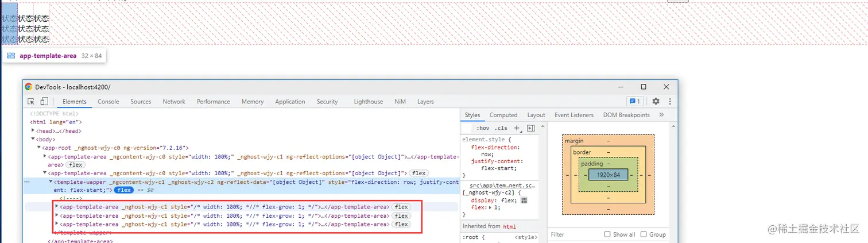Click the 1920×84 content box in box model
The width and height of the screenshot is (868, 243).
(x=609, y=175)
